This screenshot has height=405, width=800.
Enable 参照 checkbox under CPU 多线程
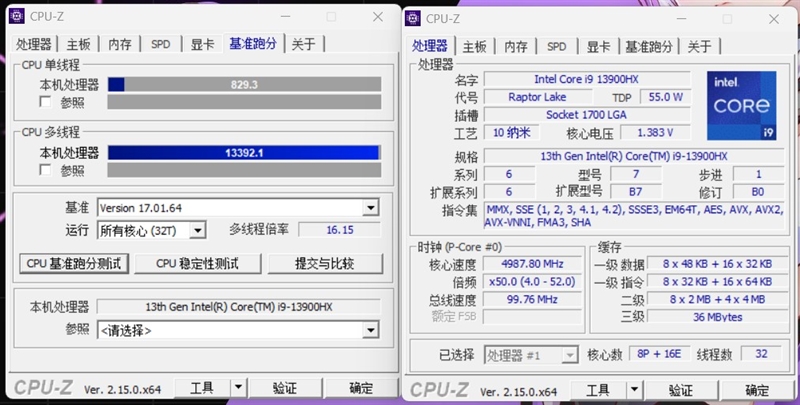point(45,169)
